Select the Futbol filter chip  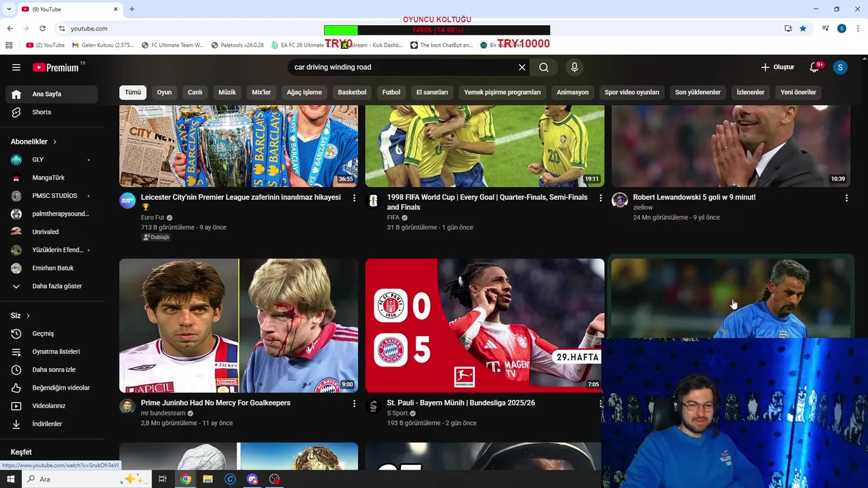click(391, 92)
